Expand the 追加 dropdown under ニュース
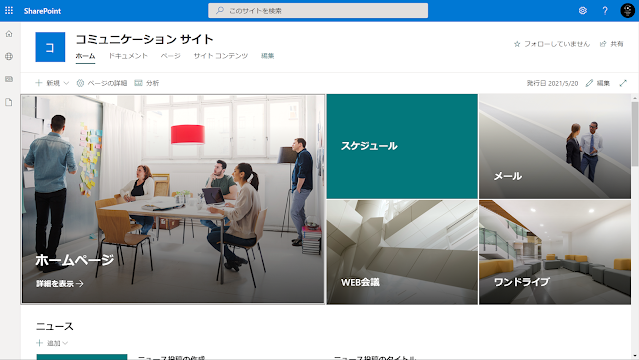Screen dimensions: 639x360 pyautogui.click(x=52, y=343)
